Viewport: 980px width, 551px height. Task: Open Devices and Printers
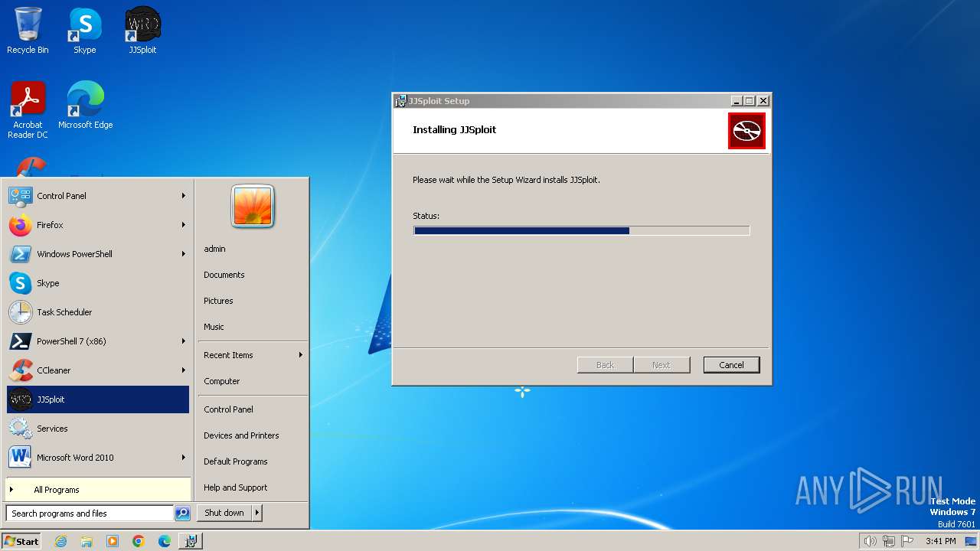241,435
